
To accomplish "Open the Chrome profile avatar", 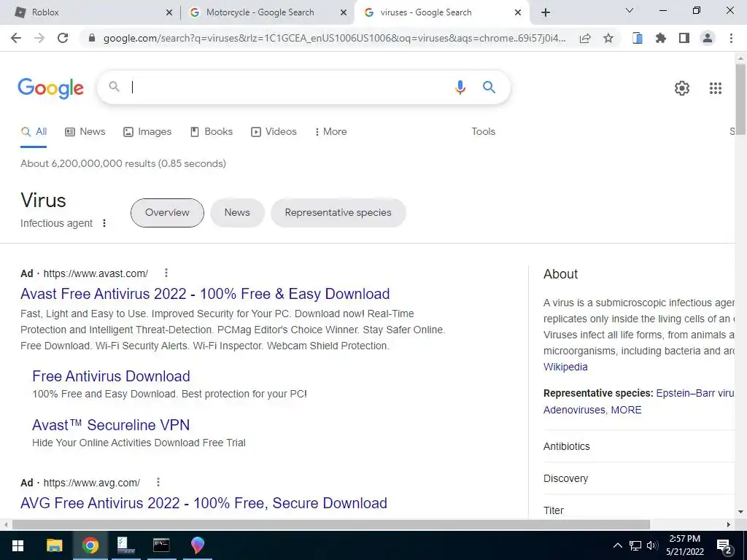I will (708, 38).
